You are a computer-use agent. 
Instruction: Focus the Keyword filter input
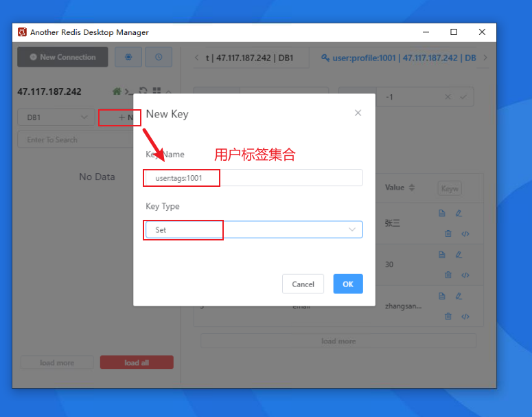(450, 188)
